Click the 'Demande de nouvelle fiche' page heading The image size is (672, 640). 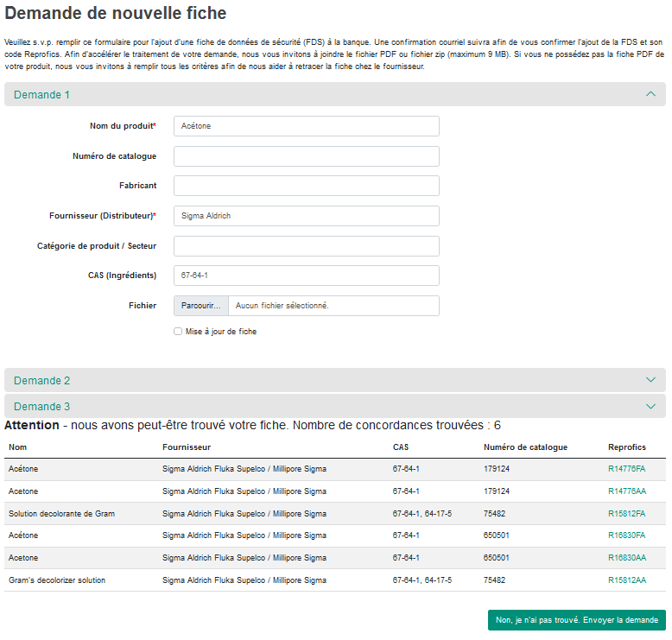coord(115,13)
